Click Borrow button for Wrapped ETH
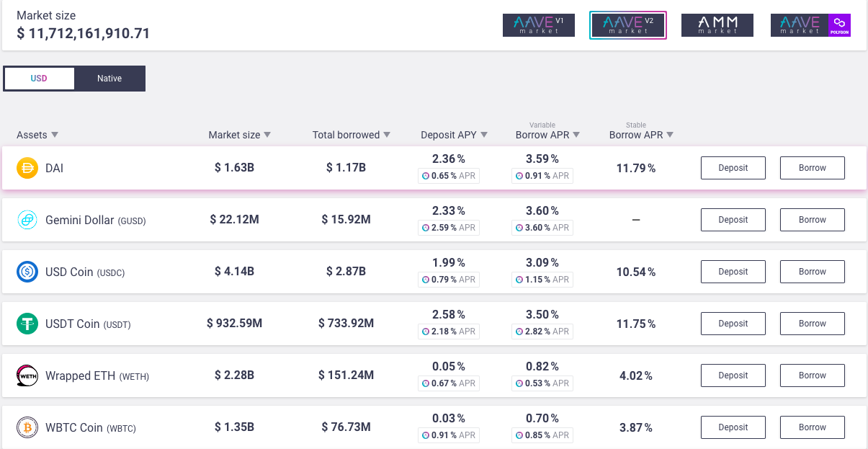 pyautogui.click(x=813, y=375)
